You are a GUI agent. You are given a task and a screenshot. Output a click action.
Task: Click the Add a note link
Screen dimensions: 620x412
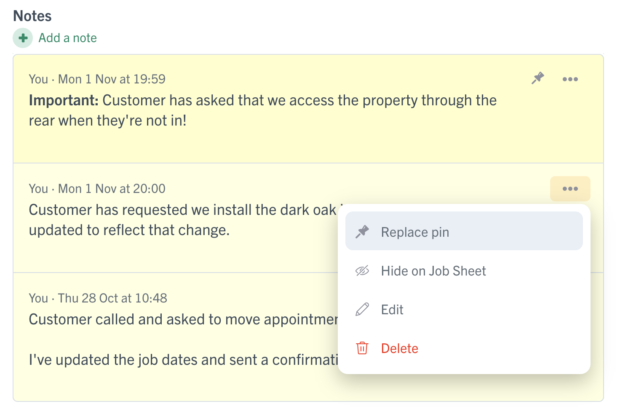(67, 38)
